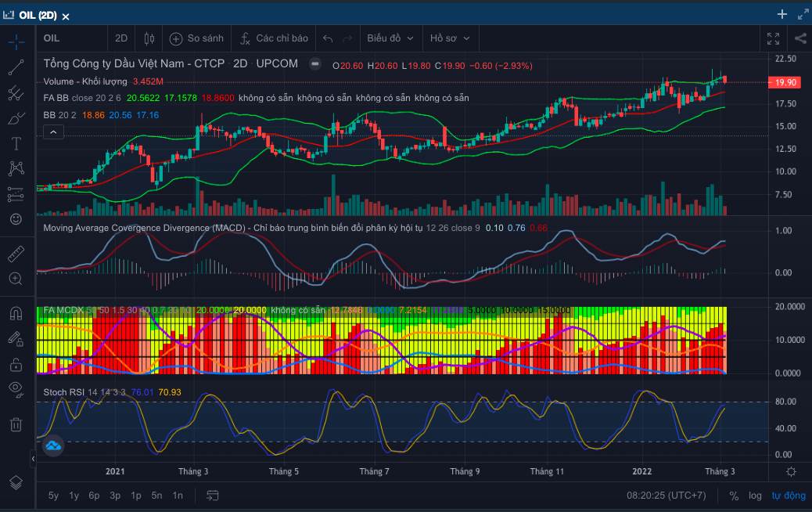Click the 2022 time axis label
Image resolution: width=812 pixels, height=512 pixels.
coord(641,471)
